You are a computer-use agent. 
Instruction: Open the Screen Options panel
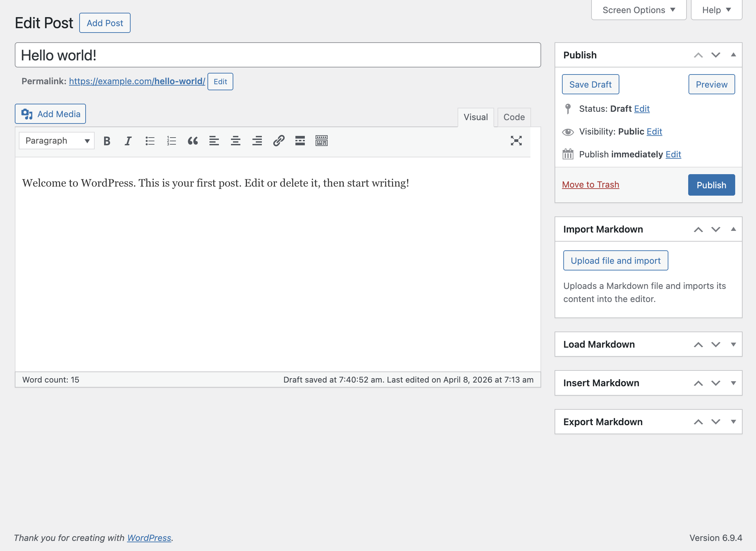tap(638, 10)
